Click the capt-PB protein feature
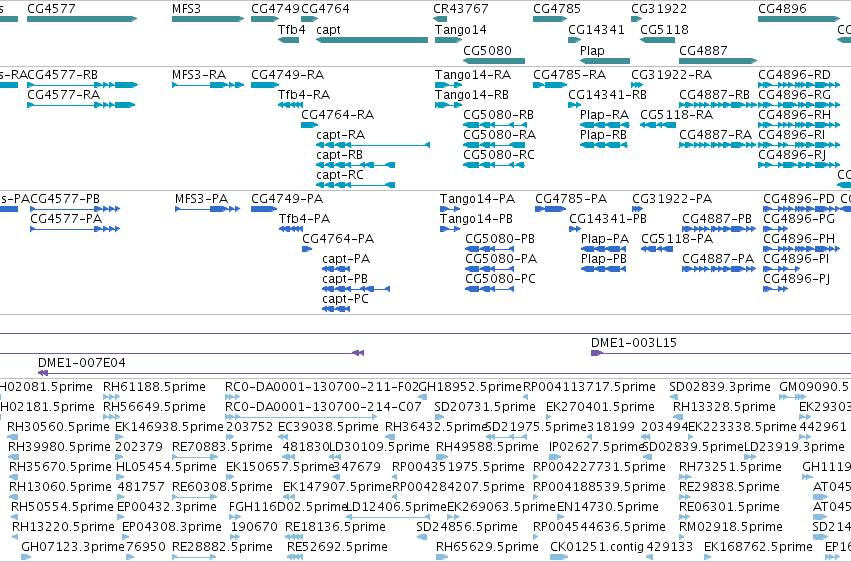The height and width of the screenshot is (562, 851). (356, 289)
